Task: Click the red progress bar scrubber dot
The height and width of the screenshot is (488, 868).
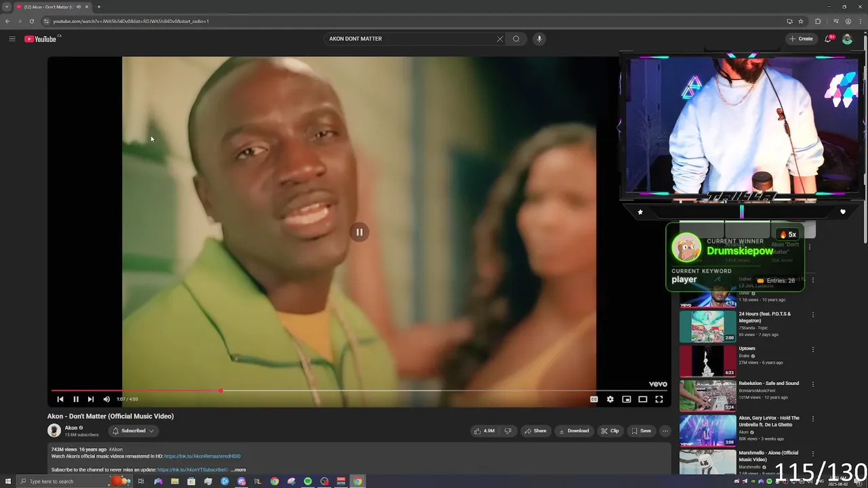Action: (x=220, y=390)
